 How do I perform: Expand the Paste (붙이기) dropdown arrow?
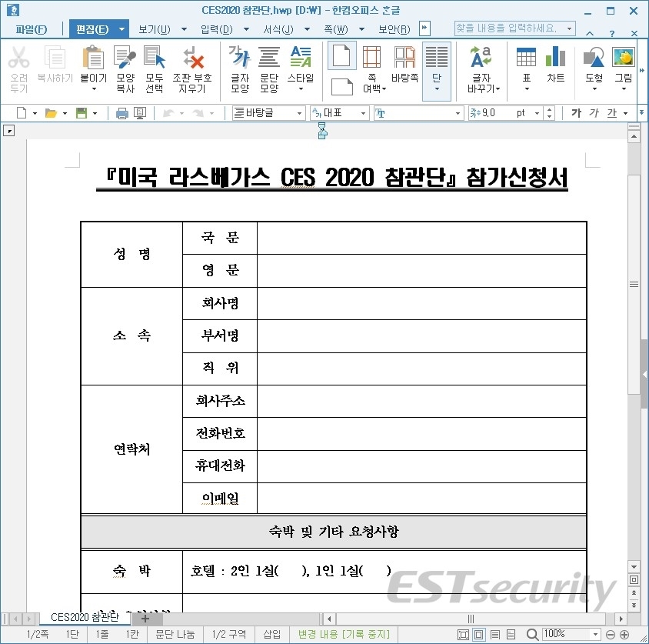point(94,89)
